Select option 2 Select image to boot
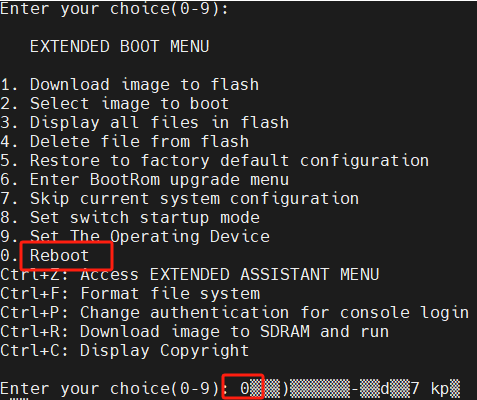This screenshot has height=400, width=477. pyautogui.click(x=115, y=104)
